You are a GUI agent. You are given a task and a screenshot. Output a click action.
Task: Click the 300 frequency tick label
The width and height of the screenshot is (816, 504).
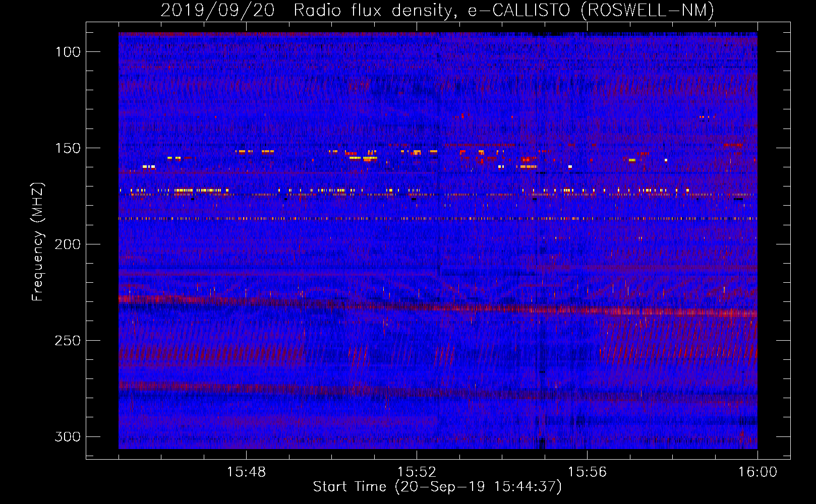[x=68, y=436]
